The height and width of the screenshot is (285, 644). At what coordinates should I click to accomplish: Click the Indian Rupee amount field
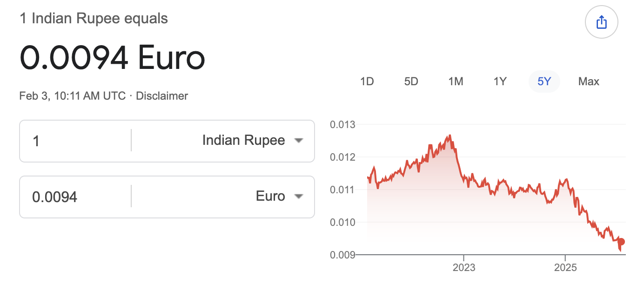(74, 141)
